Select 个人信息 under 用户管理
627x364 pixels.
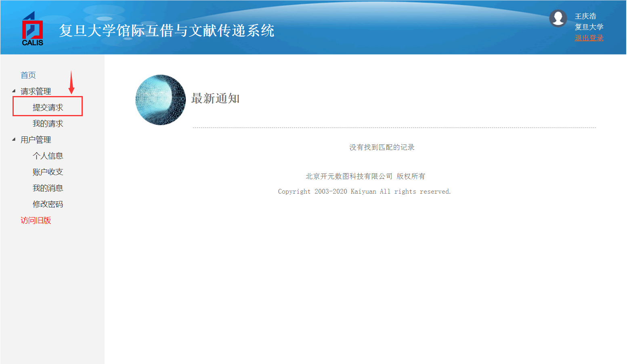(x=48, y=156)
